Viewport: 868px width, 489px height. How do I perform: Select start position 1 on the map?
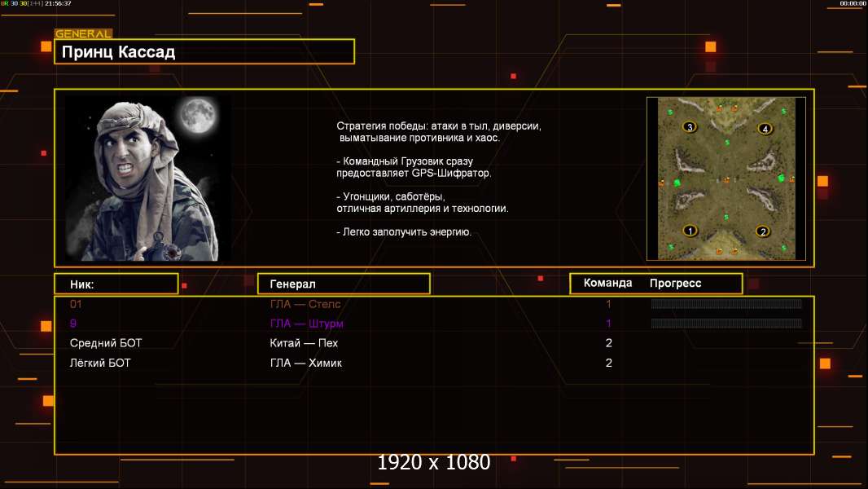click(x=690, y=231)
